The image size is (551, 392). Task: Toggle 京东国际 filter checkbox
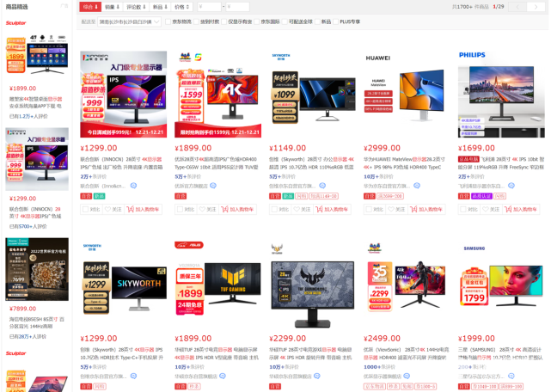click(x=256, y=21)
